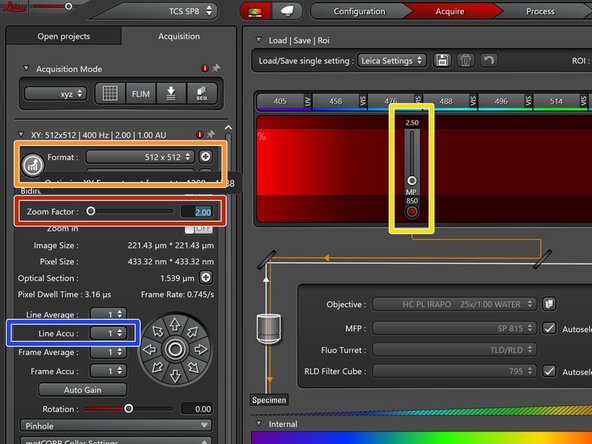Enable FLIM acquisition mode
Image resolution: width=592 pixels, height=444 pixels.
(x=140, y=93)
